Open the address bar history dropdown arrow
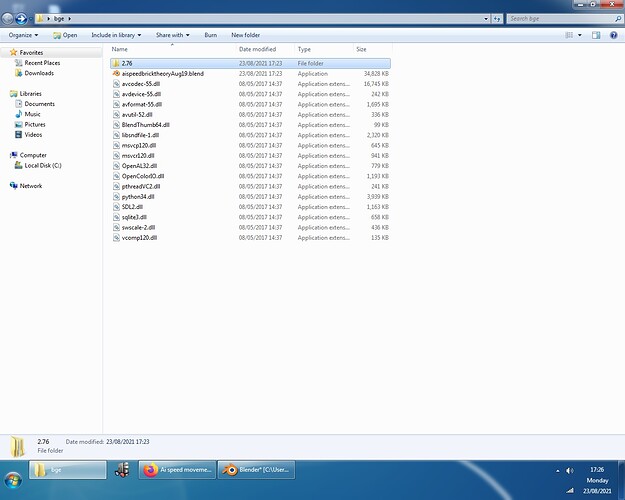The width and height of the screenshot is (625, 500). tap(486, 19)
